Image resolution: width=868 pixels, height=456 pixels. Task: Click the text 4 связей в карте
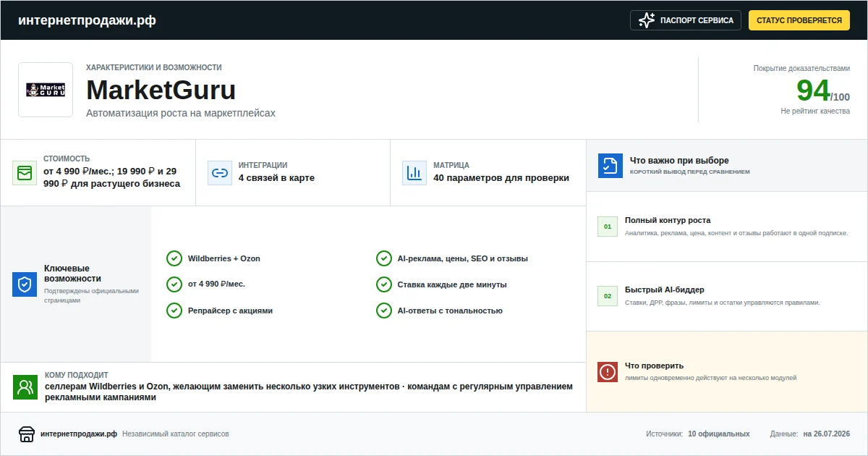point(276,178)
